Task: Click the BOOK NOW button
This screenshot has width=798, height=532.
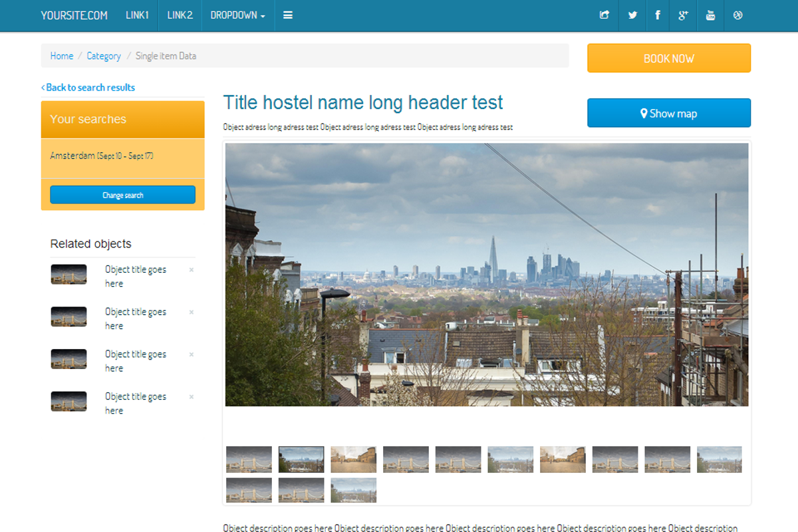Action: [x=668, y=58]
